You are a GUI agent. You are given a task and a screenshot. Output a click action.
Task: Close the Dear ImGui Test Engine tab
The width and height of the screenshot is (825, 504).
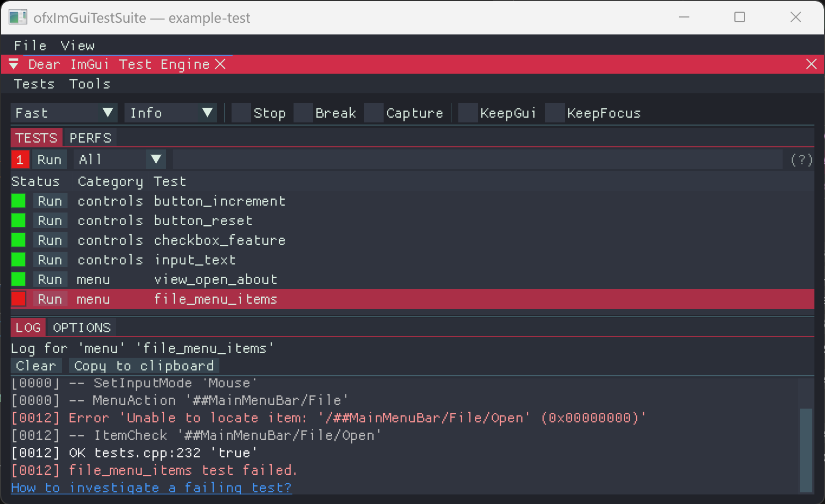[220, 64]
